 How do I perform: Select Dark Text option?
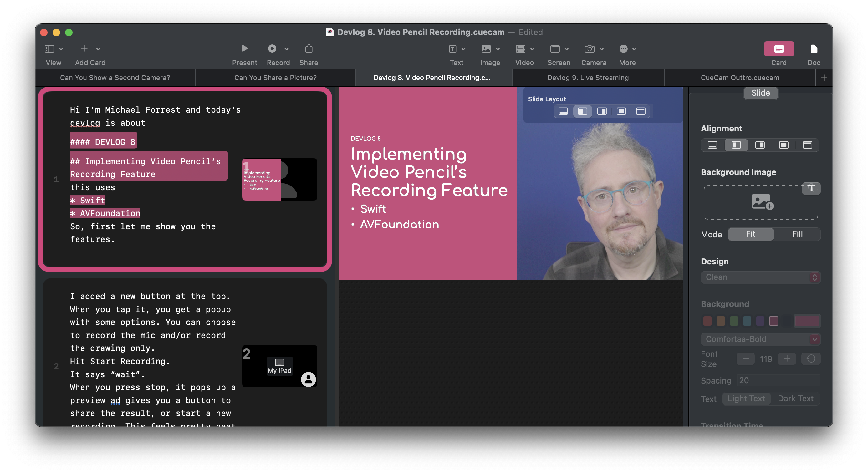pos(795,399)
